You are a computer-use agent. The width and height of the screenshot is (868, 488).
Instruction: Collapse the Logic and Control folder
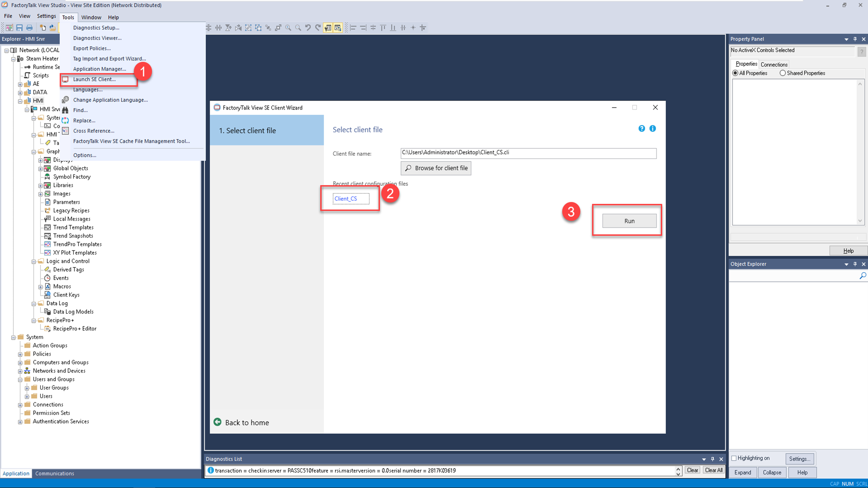pyautogui.click(x=34, y=261)
